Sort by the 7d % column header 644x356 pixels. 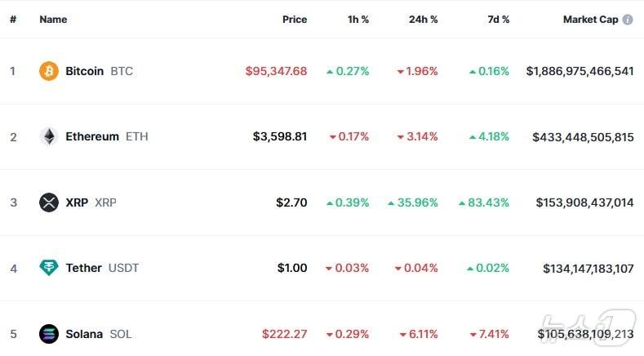point(498,20)
